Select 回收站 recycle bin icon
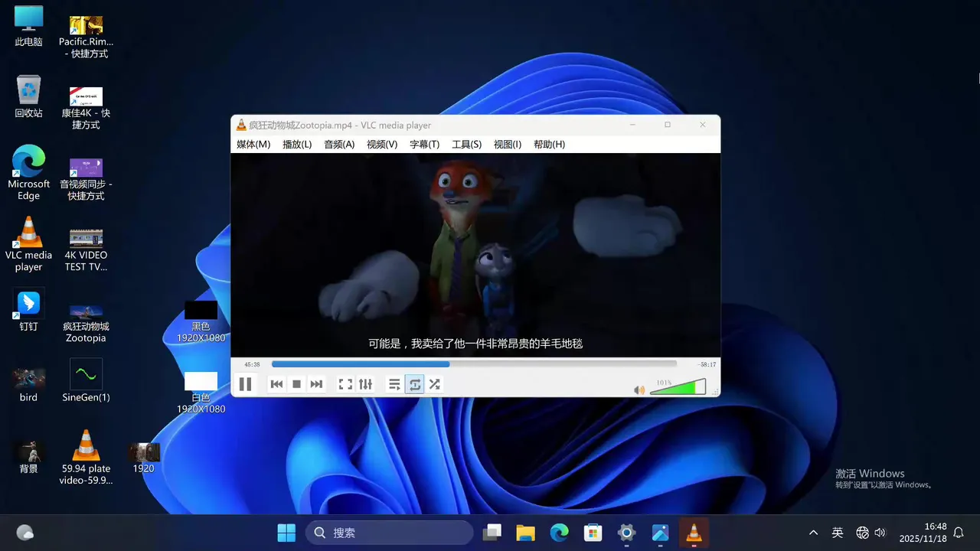This screenshot has height=551, width=980. coord(28,96)
